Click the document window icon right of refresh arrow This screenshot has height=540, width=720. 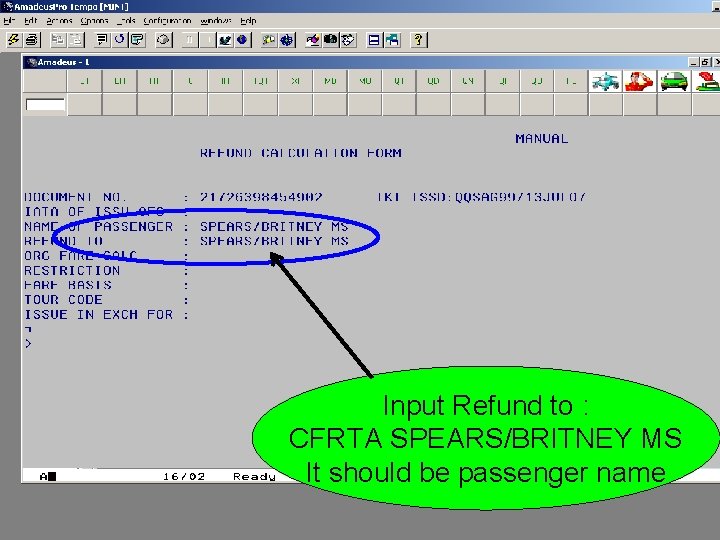pyautogui.click(x=137, y=40)
